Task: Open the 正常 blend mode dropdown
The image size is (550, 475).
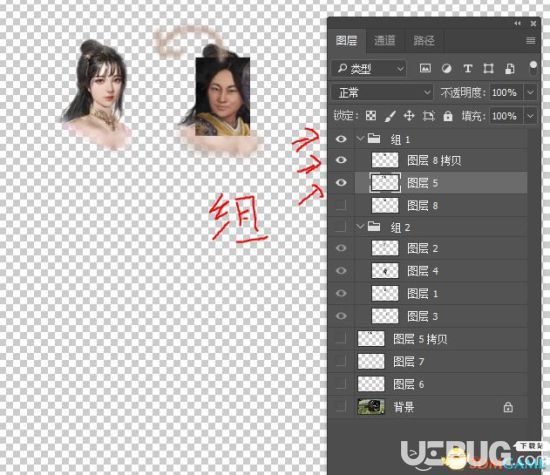Action: tap(383, 93)
